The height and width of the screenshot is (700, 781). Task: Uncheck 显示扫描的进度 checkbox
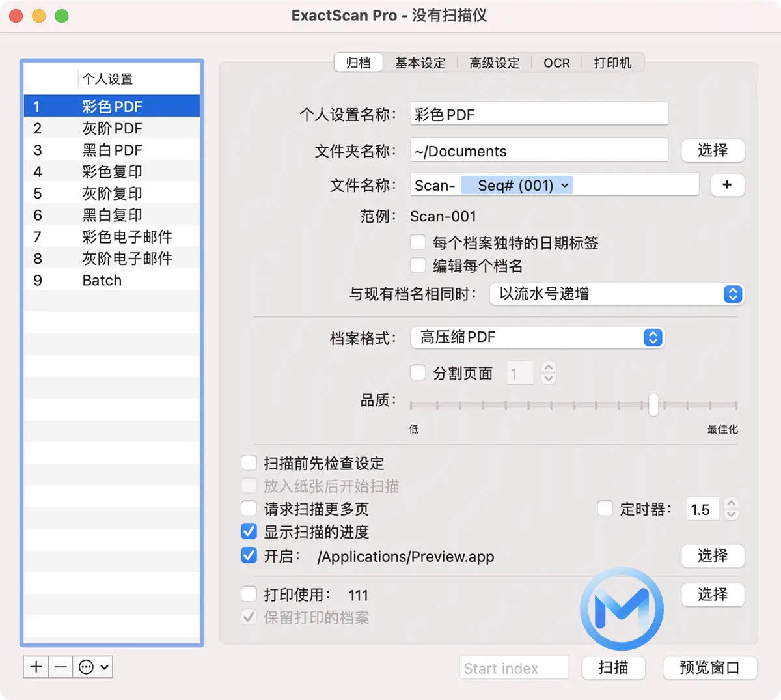point(249,531)
